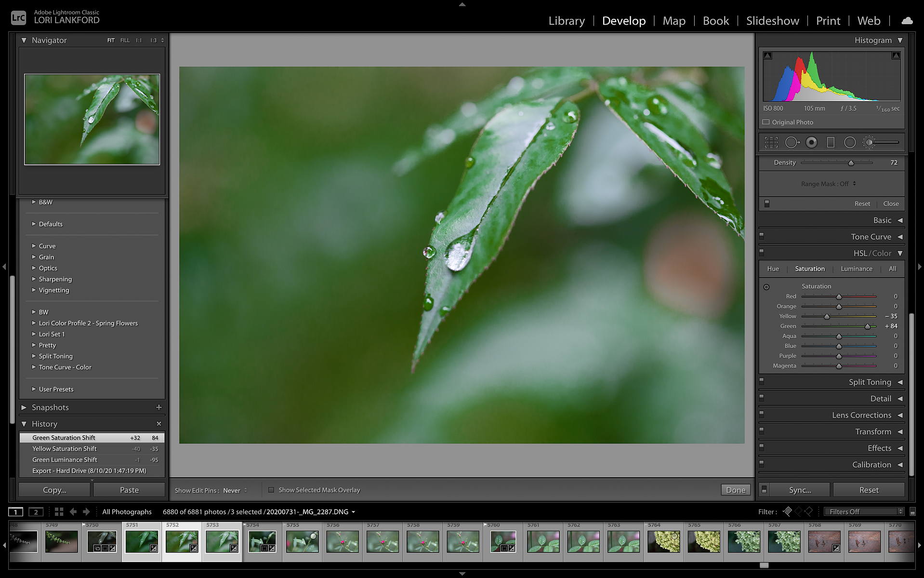The height and width of the screenshot is (578, 924).
Task: Select Yellow Saturation Shift history step
Action: pyautogui.click(x=92, y=449)
